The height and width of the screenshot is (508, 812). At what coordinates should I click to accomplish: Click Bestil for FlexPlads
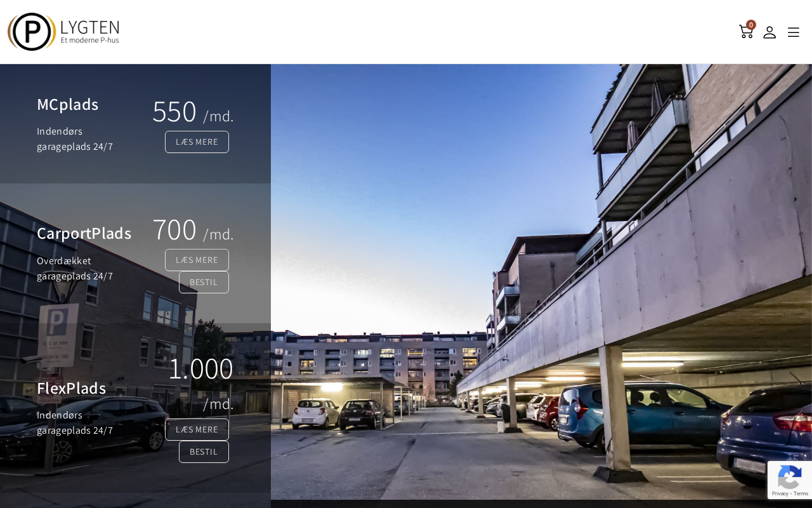click(x=204, y=452)
